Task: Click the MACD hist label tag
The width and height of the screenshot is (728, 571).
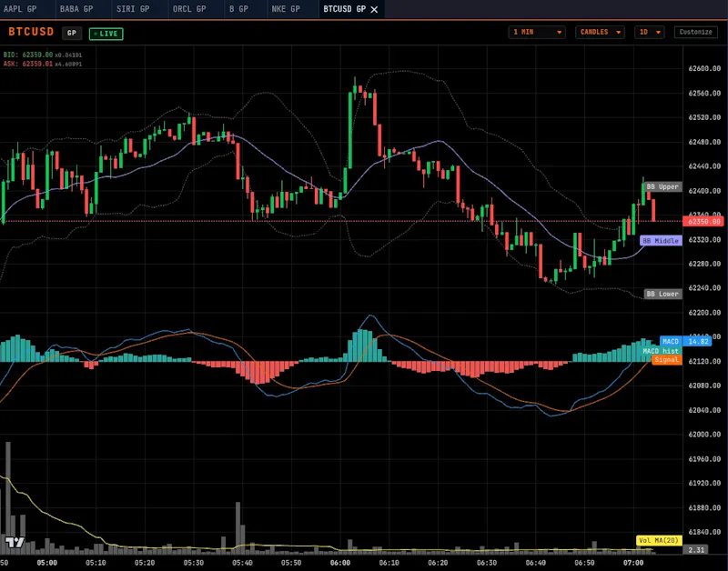Action: (661, 351)
